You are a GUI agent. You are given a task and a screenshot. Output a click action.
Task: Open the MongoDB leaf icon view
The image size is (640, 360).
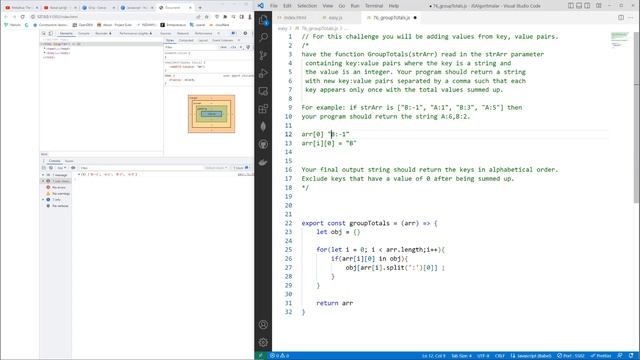[x=263, y=127]
